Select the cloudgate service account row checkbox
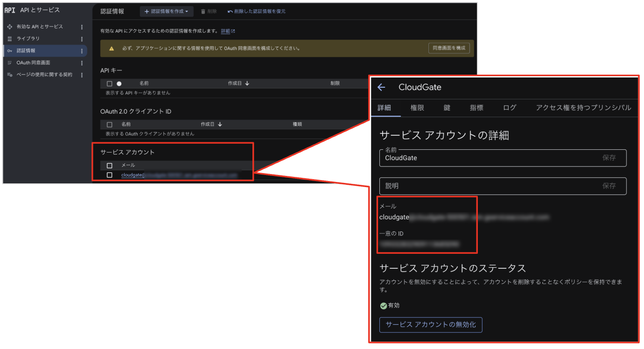This screenshot has height=349, width=644. [110, 175]
